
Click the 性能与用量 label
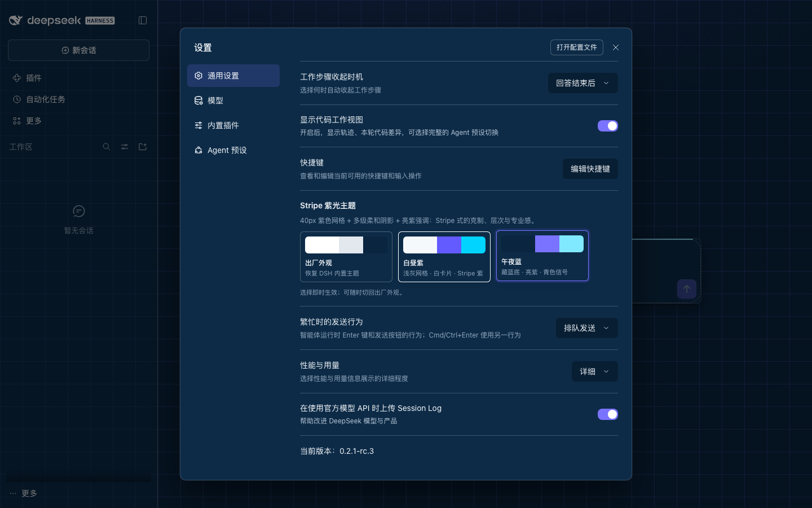click(x=320, y=365)
